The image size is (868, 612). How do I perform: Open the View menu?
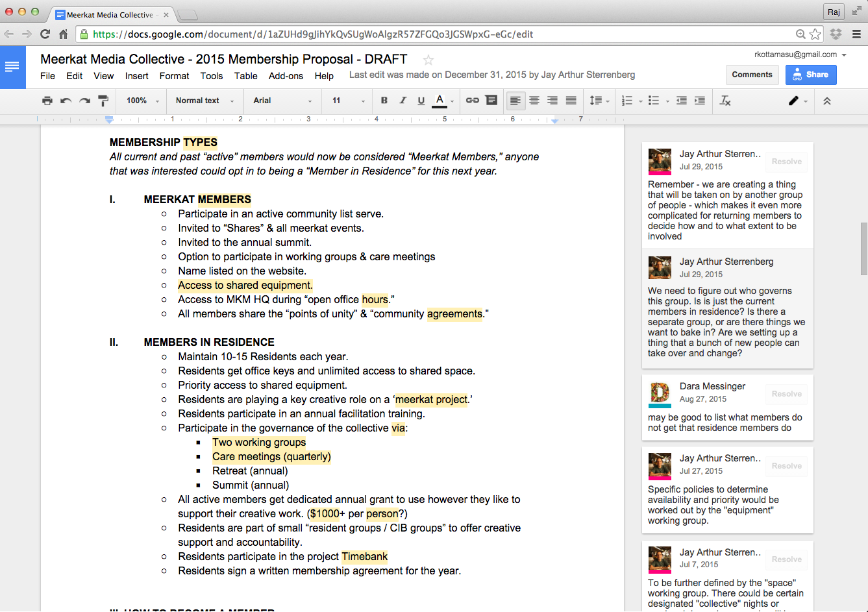point(103,76)
